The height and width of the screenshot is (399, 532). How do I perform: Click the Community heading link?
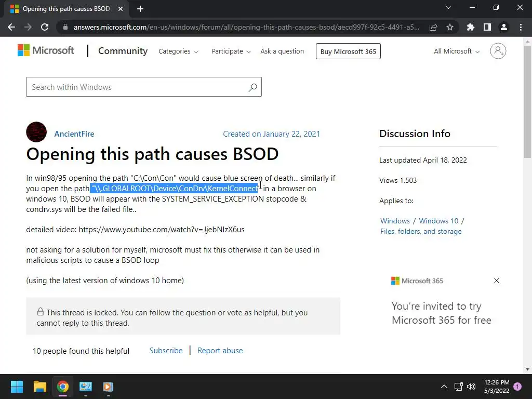tap(123, 51)
